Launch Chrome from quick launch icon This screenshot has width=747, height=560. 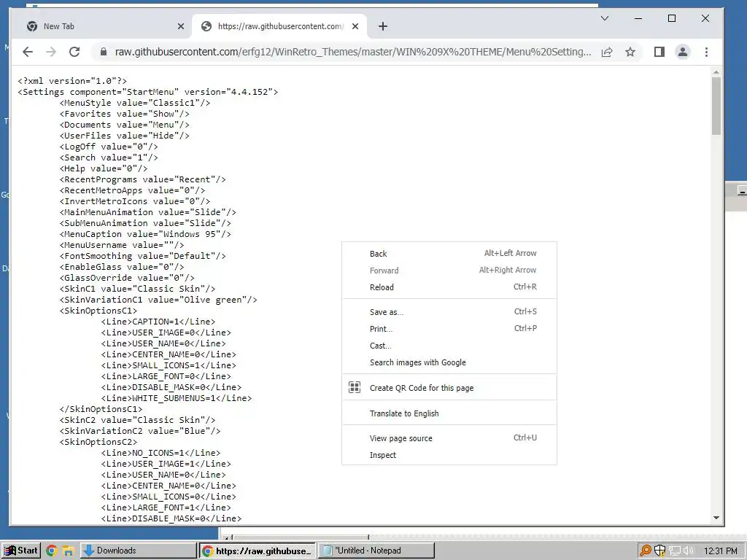(52, 551)
